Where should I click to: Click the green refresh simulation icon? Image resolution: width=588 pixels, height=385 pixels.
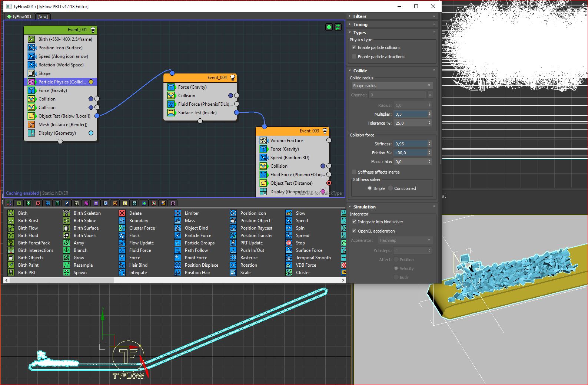(338, 27)
